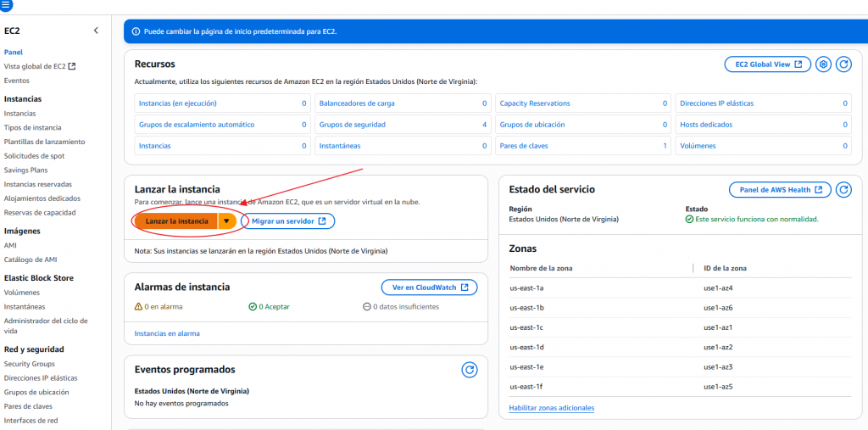Viewport: 868px width, 430px height.
Task: Open Hosts dedicados resource
Action: (x=764, y=125)
